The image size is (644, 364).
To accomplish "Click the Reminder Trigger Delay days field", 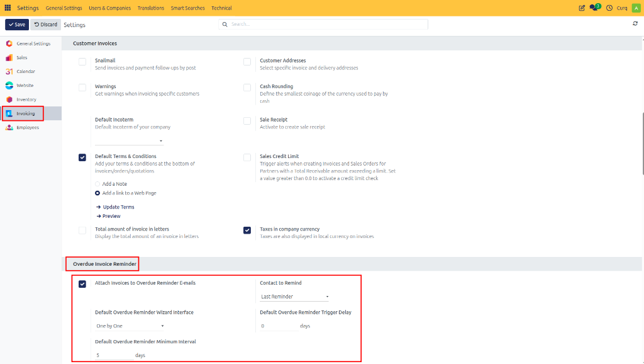I will click(x=279, y=326).
